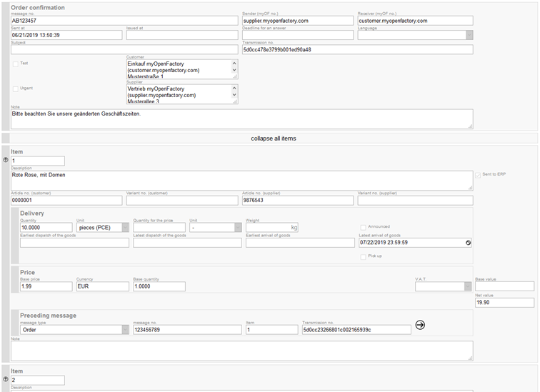Click the preceding message Item field
This screenshot has height=392, width=540.
(x=271, y=330)
